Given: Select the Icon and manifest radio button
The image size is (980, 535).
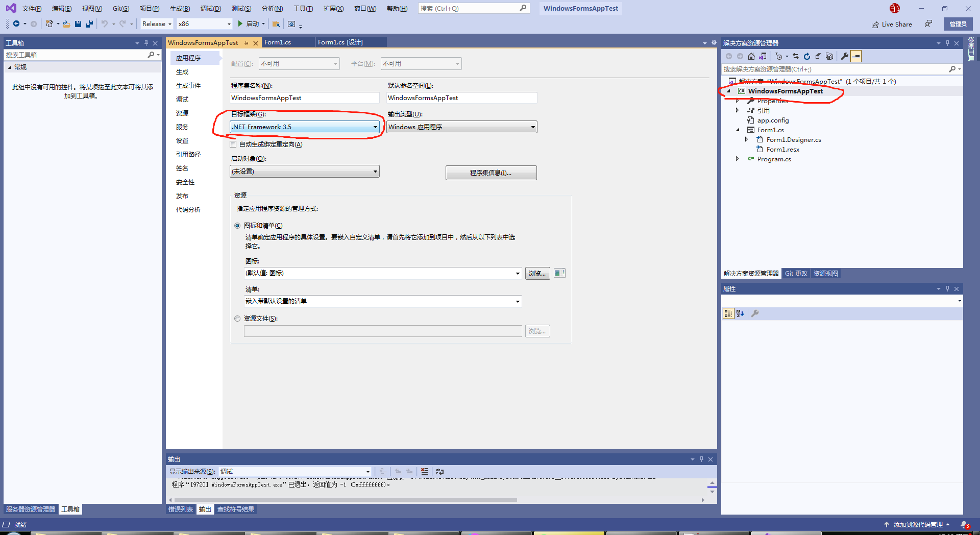Looking at the screenshot, I should [237, 226].
